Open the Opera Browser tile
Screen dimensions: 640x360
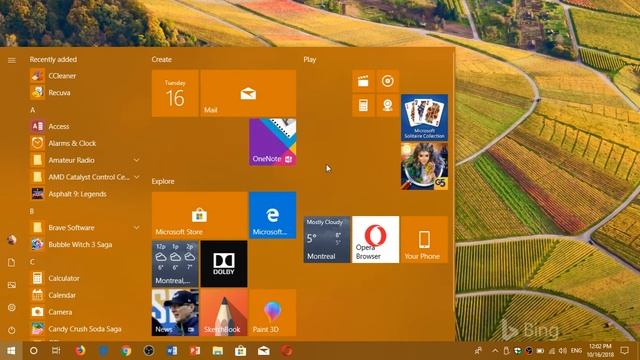coord(376,240)
